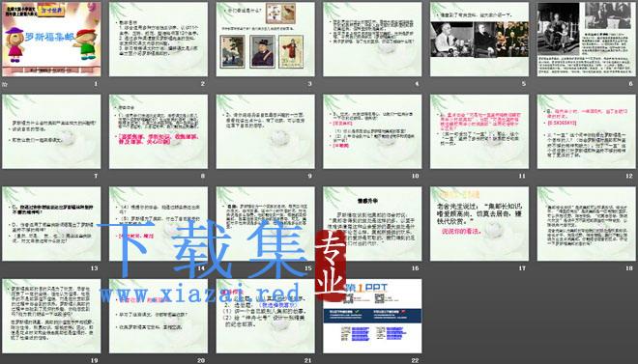Select slide 10 thumbnail

(x=372, y=131)
